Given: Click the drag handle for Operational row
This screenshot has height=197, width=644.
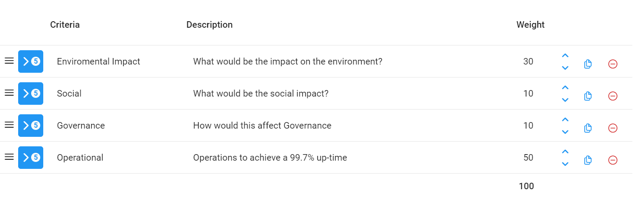Looking at the screenshot, I should (9, 157).
